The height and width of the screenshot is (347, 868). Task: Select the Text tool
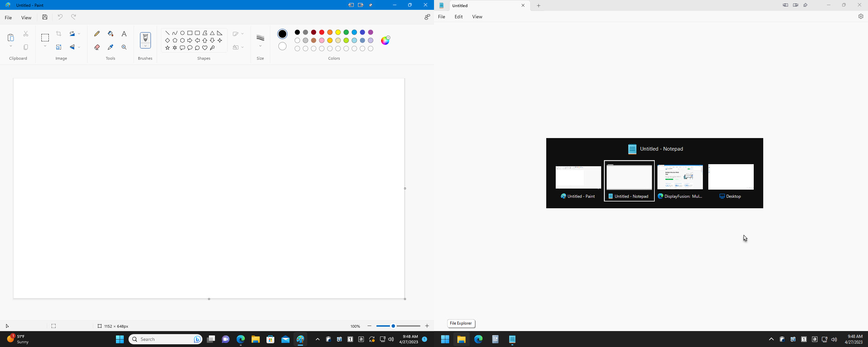coord(124,34)
